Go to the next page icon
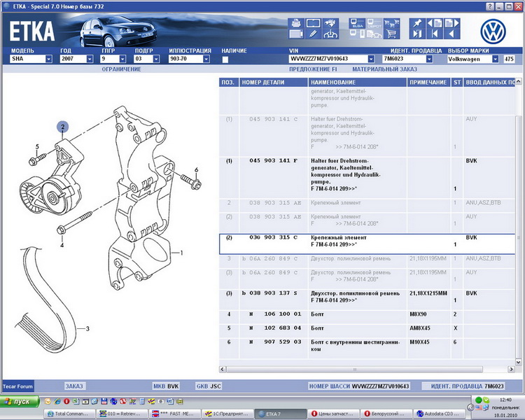The image size is (525, 420). coord(451,23)
